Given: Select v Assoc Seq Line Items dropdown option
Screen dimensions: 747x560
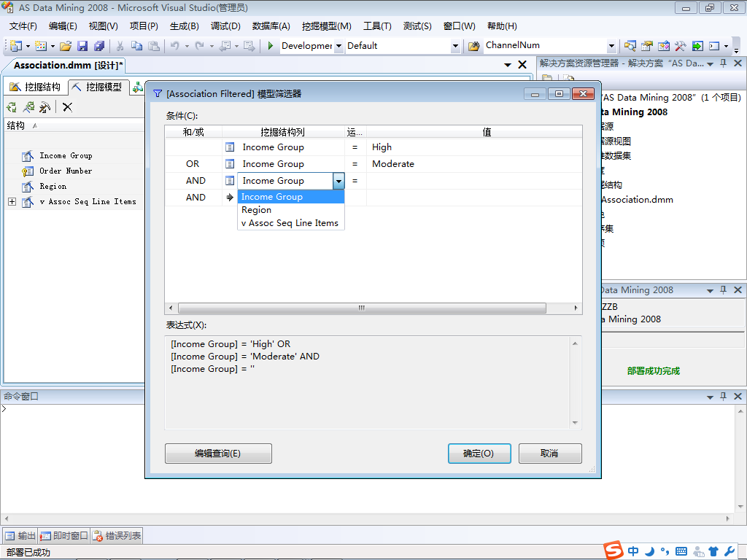Looking at the screenshot, I should [x=290, y=223].
